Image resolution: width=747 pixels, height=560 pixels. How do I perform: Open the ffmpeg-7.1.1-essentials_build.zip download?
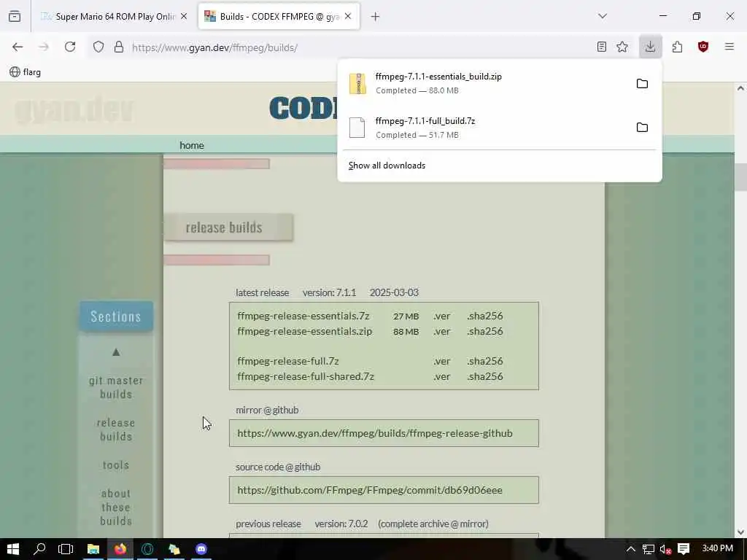(x=484, y=83)
